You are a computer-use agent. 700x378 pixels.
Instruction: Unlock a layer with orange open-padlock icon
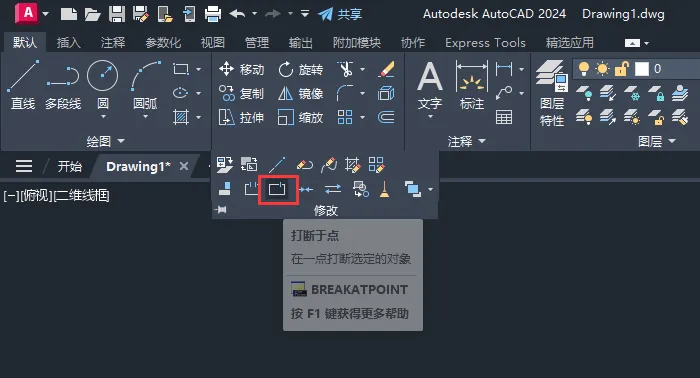[x=656, y=118]
